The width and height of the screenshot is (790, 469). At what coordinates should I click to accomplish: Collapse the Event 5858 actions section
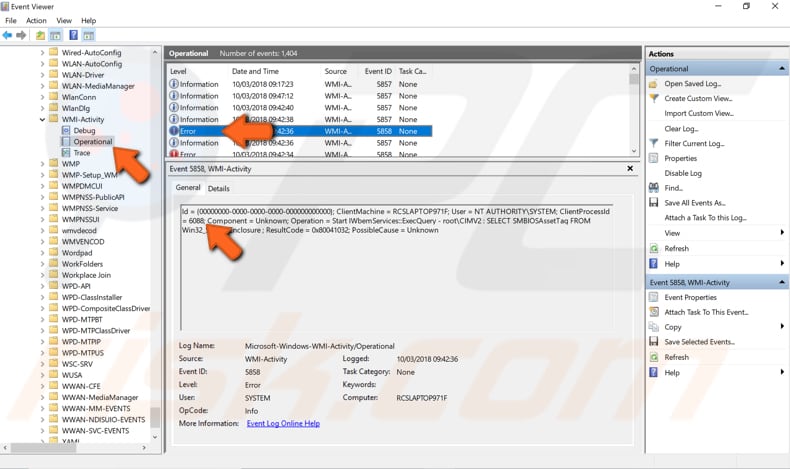781,283
